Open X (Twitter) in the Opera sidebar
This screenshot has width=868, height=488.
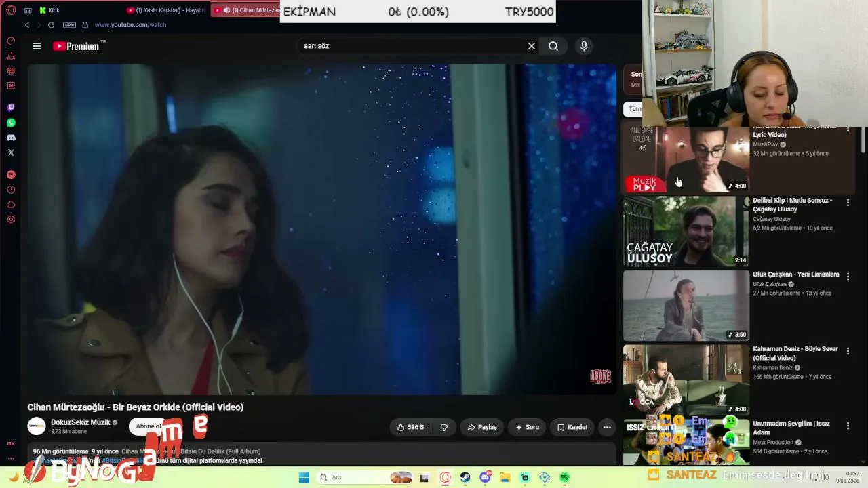(x=11, y=152)
